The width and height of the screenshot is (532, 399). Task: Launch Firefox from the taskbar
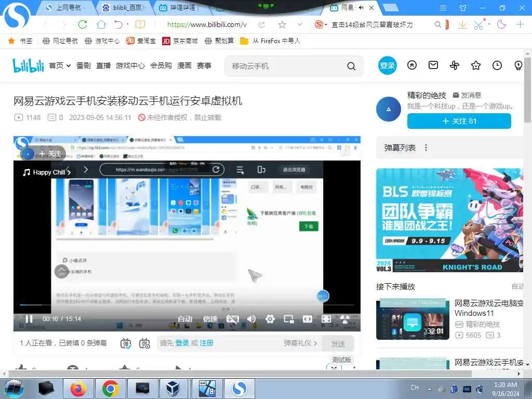tap(78, 389)
